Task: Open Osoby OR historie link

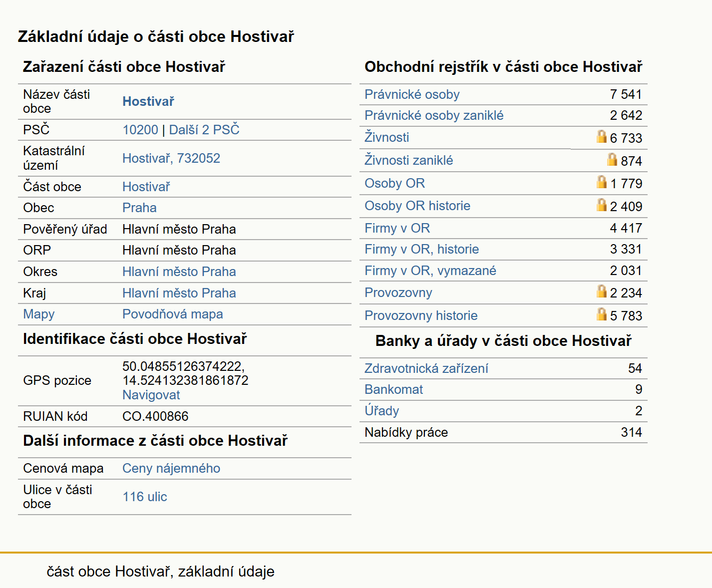Action: (417, 206)
